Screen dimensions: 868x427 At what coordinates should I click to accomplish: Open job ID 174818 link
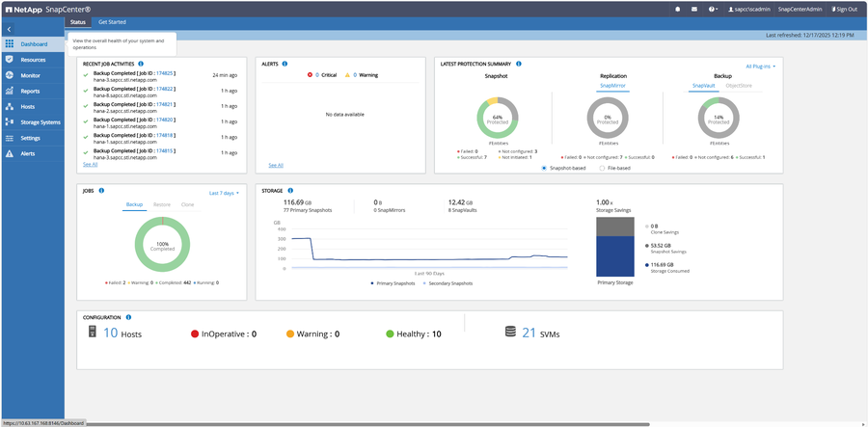point(164,135)
